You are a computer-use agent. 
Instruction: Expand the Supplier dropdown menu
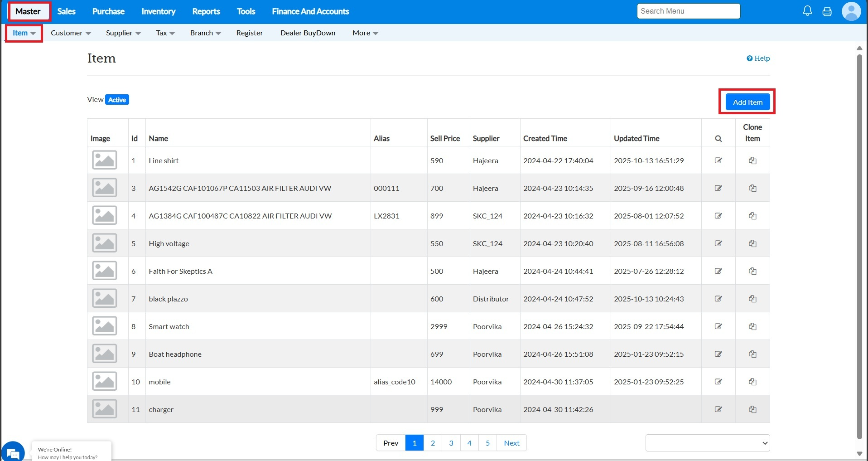point(123,33)
